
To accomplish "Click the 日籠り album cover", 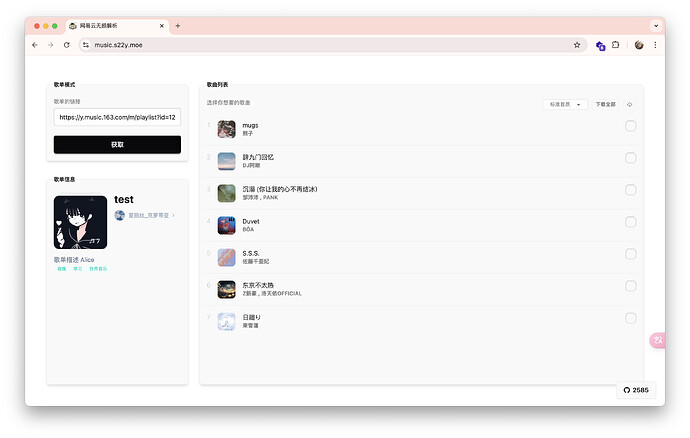I will pyautogui.click(x=226, y=321).
